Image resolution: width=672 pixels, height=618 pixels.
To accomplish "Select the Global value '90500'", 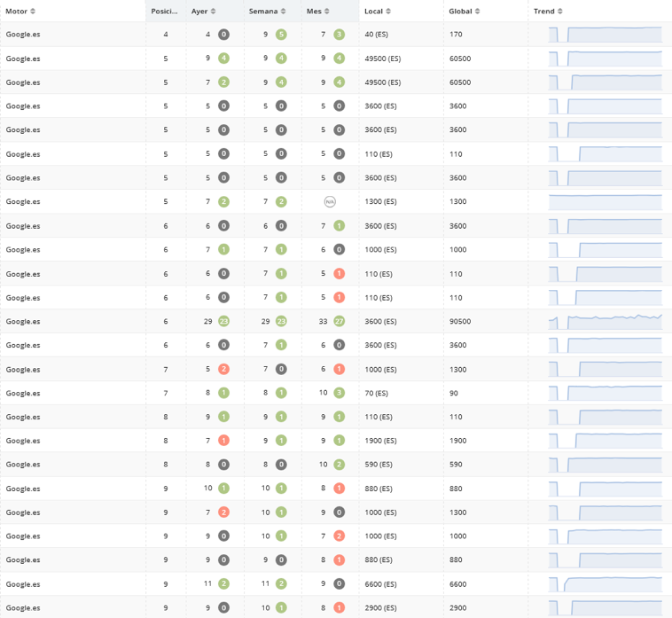I will pos(460,322).
